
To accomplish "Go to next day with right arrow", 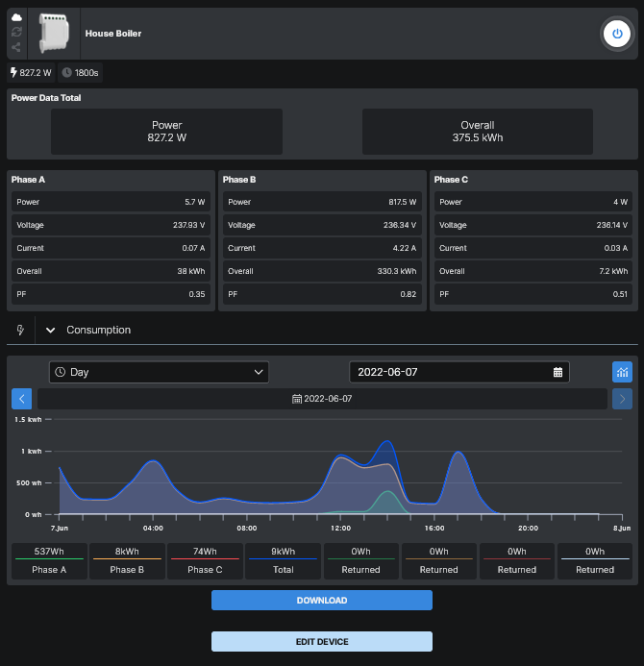I will (x=622, y=398).
